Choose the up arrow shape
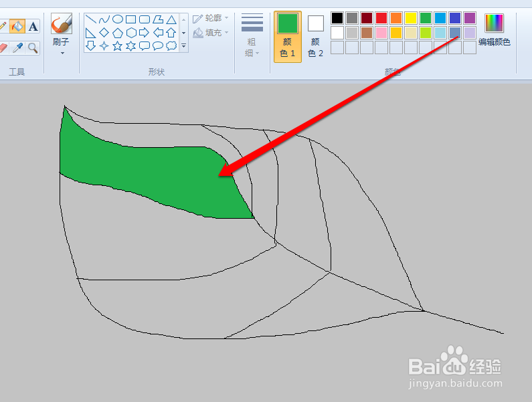 pyautogui.click(x=171, y=33)
